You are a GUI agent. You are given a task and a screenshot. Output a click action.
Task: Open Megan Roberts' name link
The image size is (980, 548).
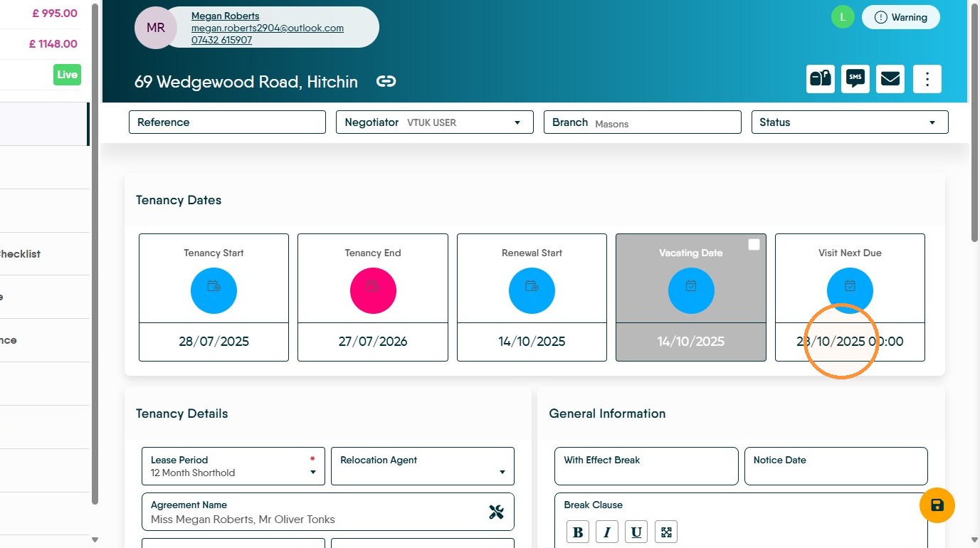225,16
